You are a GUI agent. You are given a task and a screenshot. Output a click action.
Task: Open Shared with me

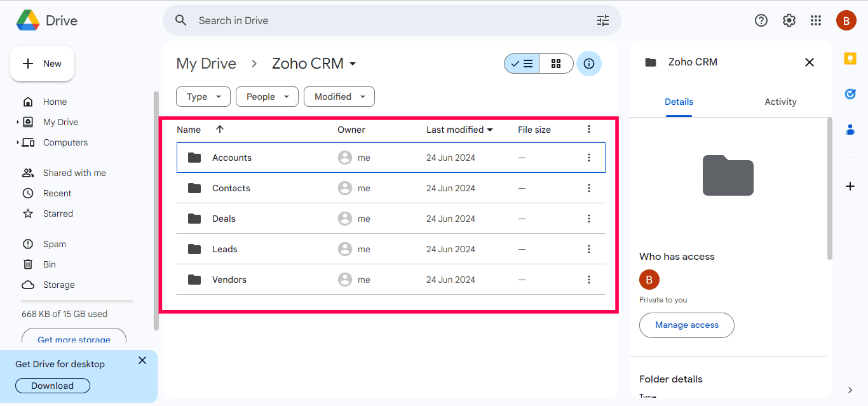[75, 173]
